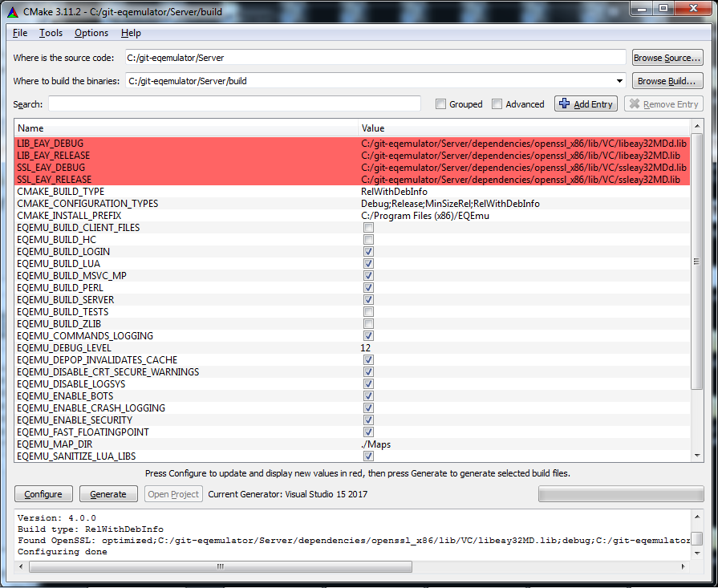Open the build binaries path dropdown
The image size is (718, 588).
(619, 81)
